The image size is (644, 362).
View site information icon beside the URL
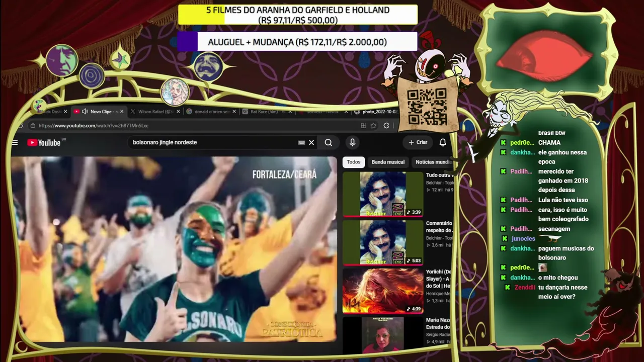tap(32, 126)
